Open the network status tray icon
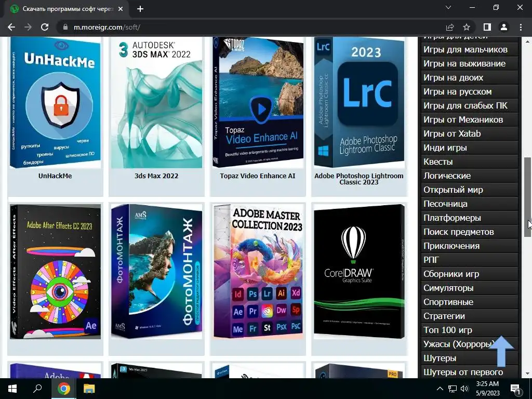The width and height of the screenshot is (532, 399). [453, 389]
